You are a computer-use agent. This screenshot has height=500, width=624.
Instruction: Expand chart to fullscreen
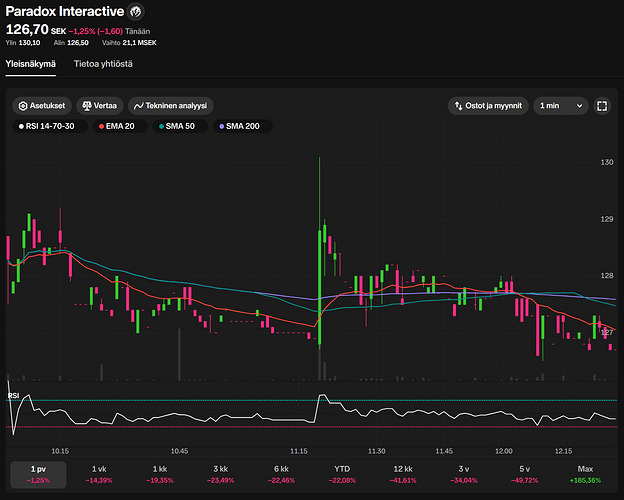pos(602,105)
